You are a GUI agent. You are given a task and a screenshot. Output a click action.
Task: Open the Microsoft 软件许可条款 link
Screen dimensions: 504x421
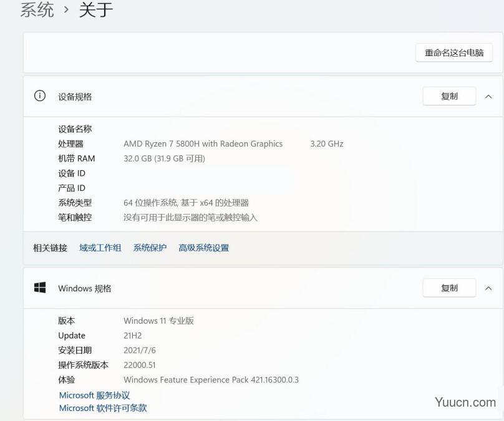[x=103, y=408]
